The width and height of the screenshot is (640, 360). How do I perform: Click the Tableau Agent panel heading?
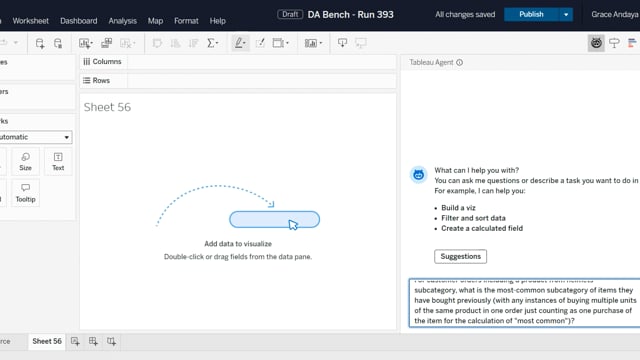coord(431,62)
